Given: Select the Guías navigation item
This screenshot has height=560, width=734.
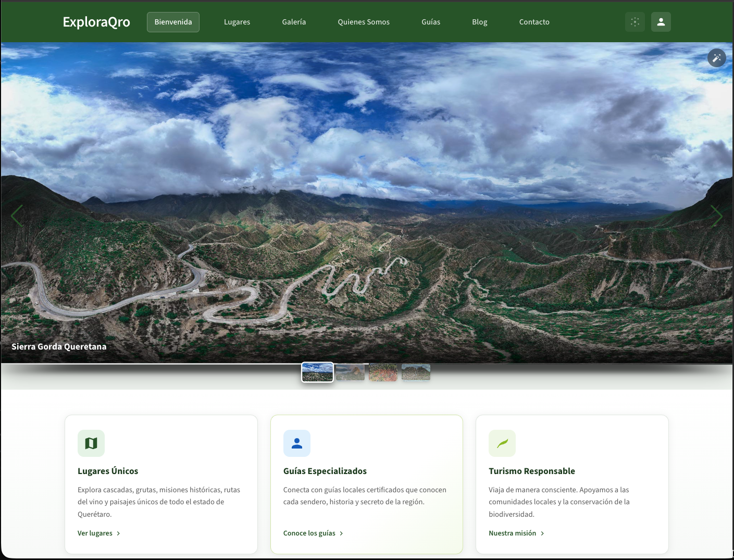Looking at the screenshot, I should pos(431,22).
